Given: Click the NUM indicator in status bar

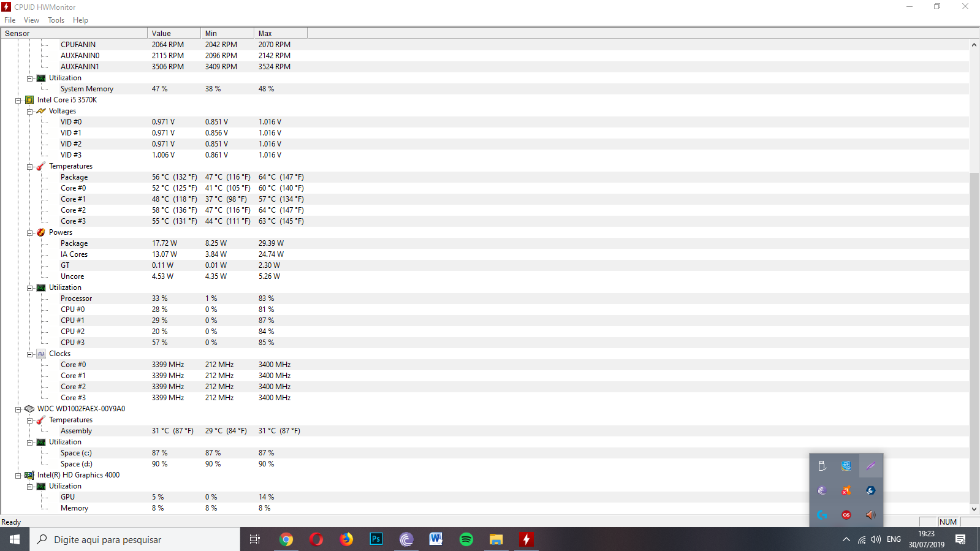Looking at the screenshot, I should click(x=948, y=522).
